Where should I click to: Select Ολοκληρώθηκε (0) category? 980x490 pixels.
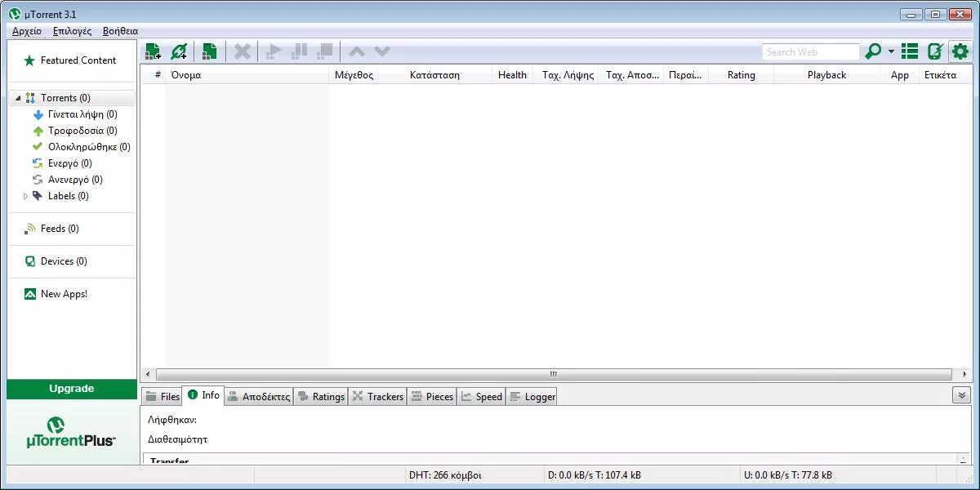82,147
